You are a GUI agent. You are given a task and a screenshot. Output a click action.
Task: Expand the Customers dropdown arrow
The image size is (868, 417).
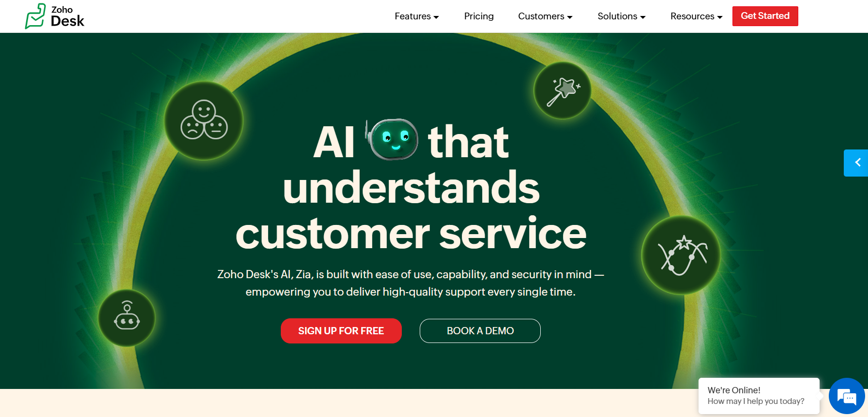click(570, 17)
